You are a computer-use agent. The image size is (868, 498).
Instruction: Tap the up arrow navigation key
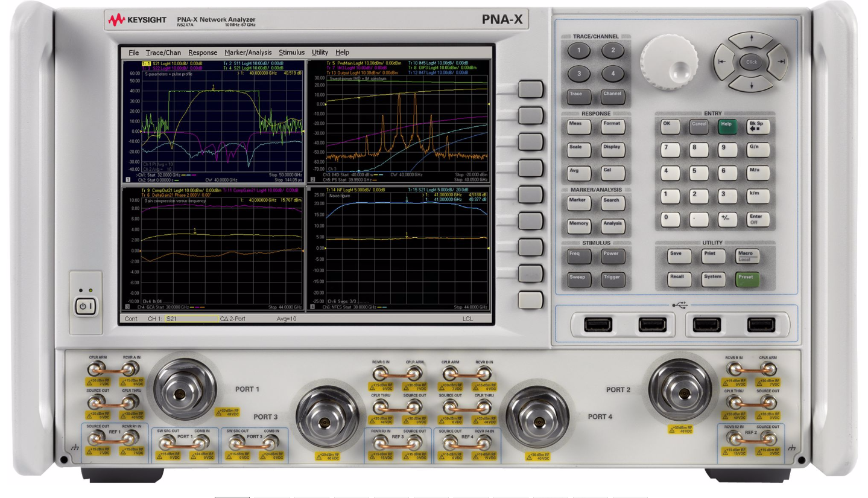click(x=752, y=39)
